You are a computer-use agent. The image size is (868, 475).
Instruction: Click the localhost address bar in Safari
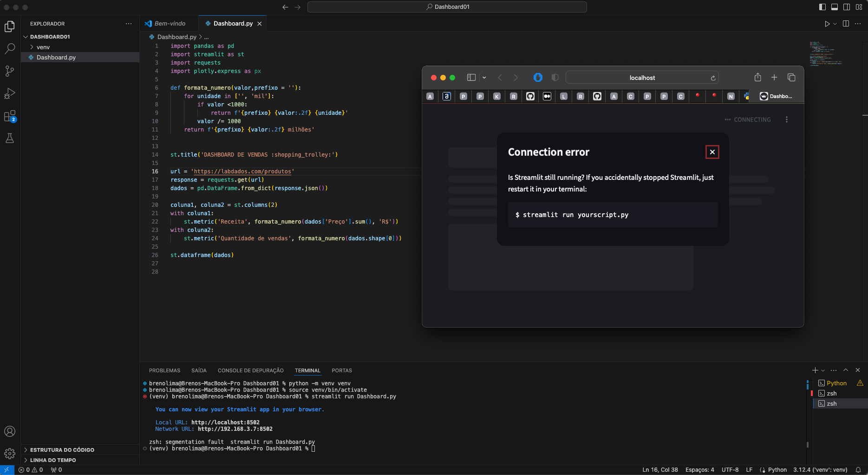[642, 78]
